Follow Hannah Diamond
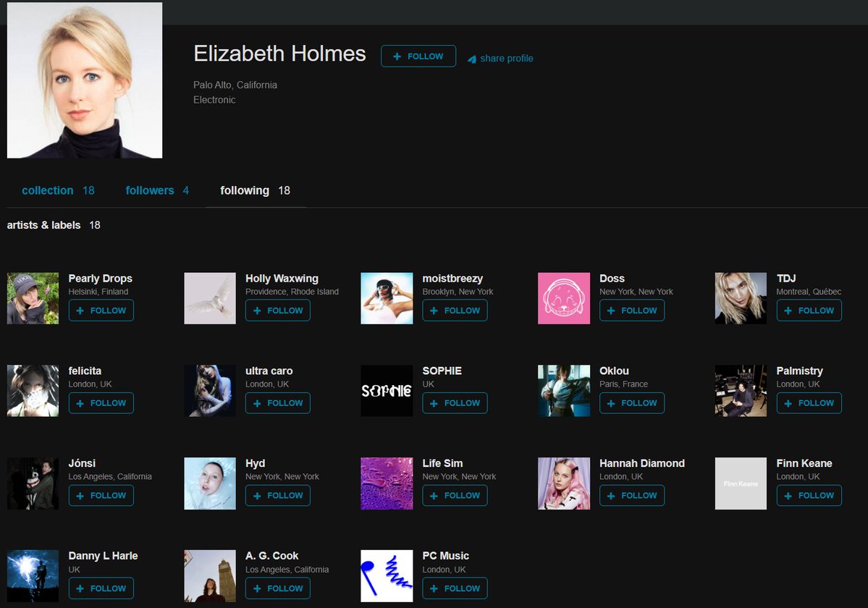This screenshot has height=608, width=868. click(632, 495)
